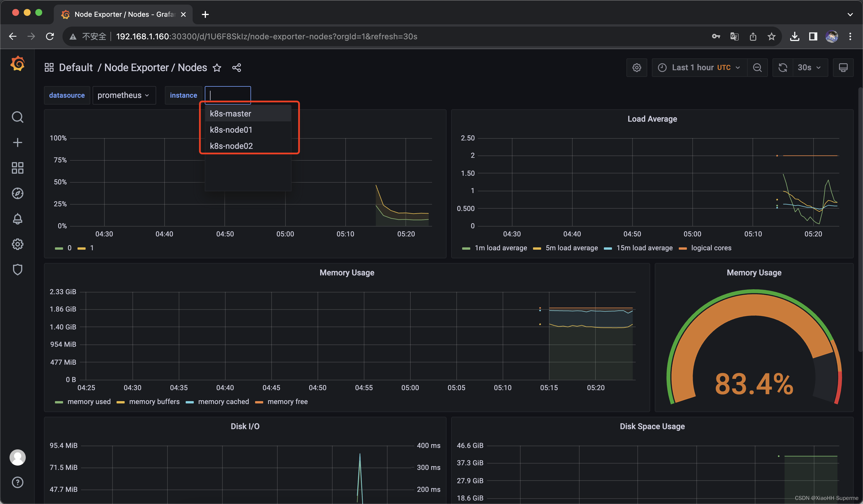Screen dimensions: 863x504
Task: Open the Chrome three-dot menu
Action: [850, 36]
